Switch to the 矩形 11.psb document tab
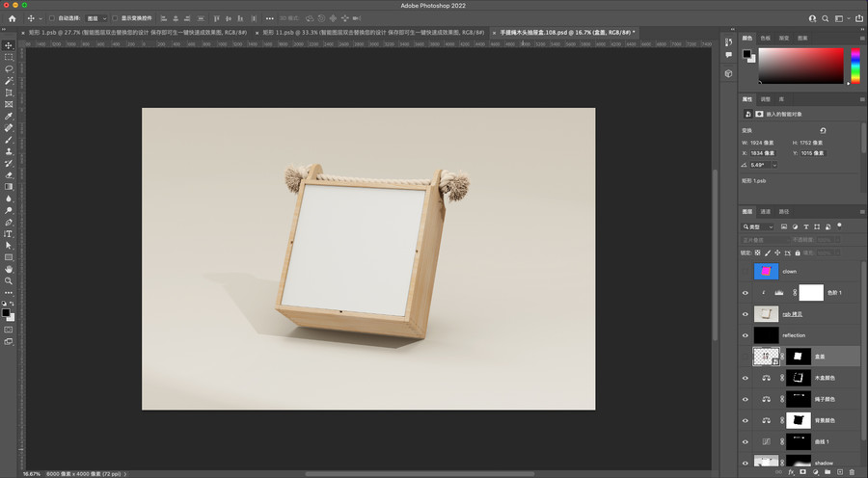The height and width of the screenshot is (478, 868). 373,33
